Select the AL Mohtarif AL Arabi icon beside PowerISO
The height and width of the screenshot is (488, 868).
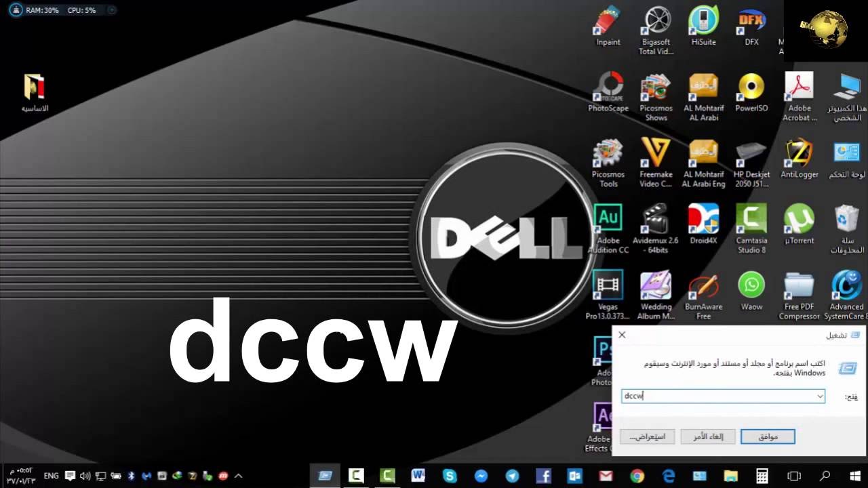pos(703,98)
